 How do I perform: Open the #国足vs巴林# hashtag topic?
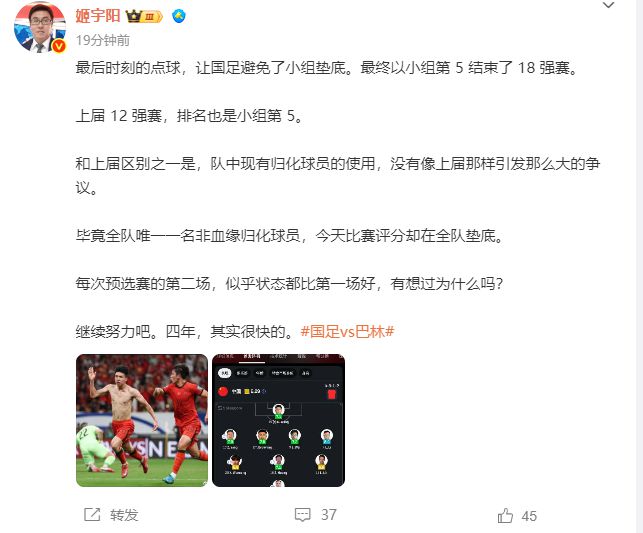[347, 331]
